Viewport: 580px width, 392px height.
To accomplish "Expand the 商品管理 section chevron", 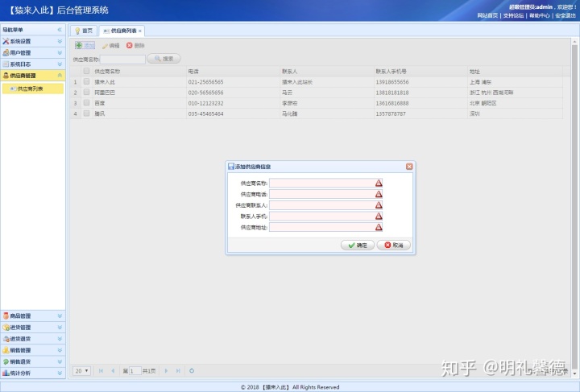I will [x=60, y=316].
